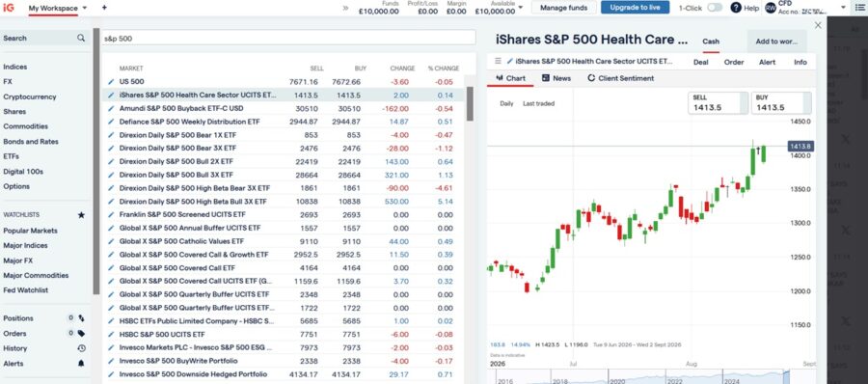Image resolution: width=868 pixels, height=384 pixels.
Task: Open the hamburger menu in chart panel header
Action: pos(498,61)
